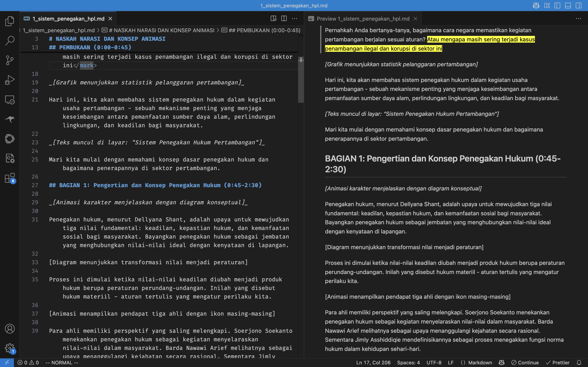
Task: Open Remote Explorer icon
Action: point(10,99)
